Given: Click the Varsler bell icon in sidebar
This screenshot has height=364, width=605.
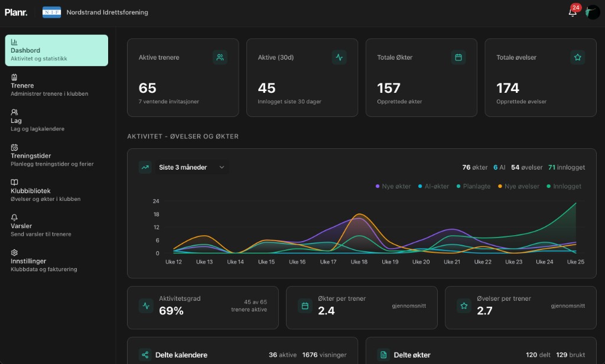Looking at the screenshot, I should pos(14,217).
